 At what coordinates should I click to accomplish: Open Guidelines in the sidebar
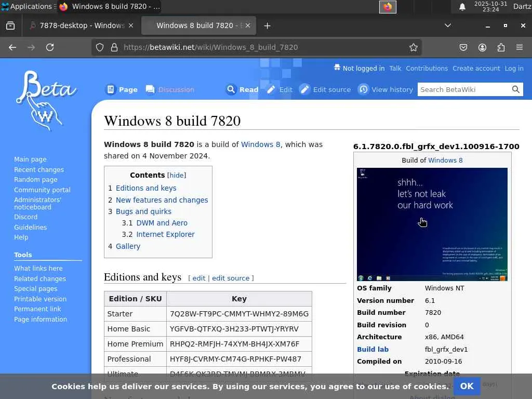[30, 227]
